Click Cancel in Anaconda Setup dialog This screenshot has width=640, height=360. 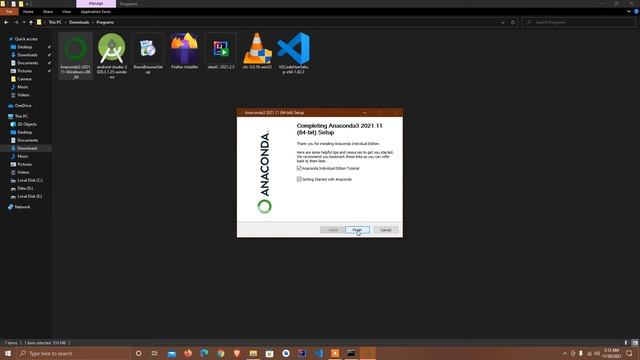pos(386,230)
